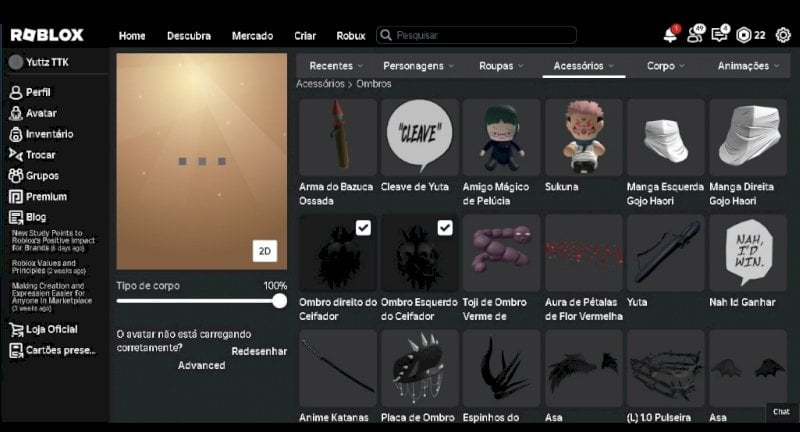800x432 pixels.
Task: Open the settings gear icon
Action: point(783,35)
